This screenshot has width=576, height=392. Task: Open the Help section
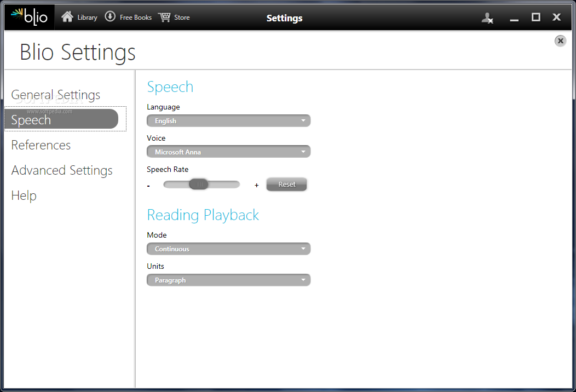click(24, 195)
